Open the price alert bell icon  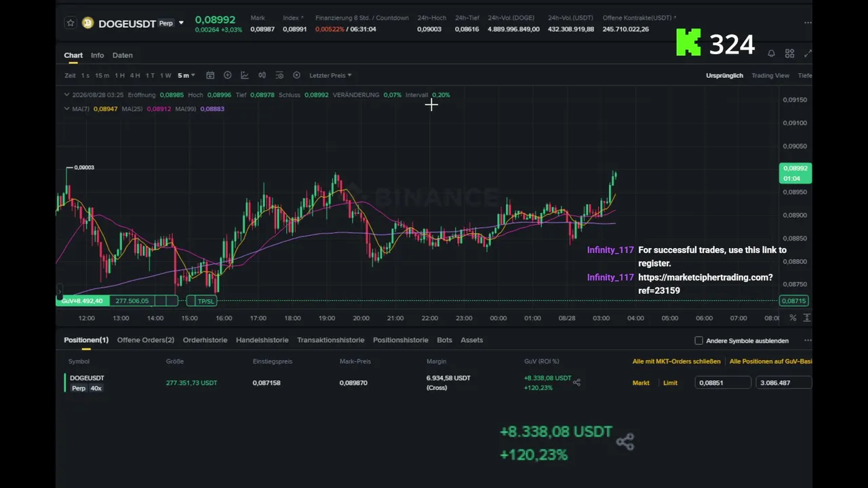[771, 54]
